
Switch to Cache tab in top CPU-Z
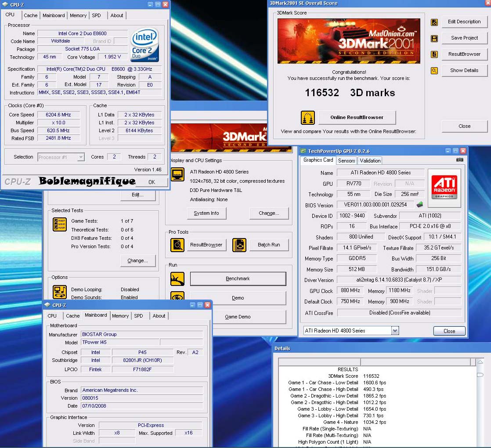coord(30,15)
